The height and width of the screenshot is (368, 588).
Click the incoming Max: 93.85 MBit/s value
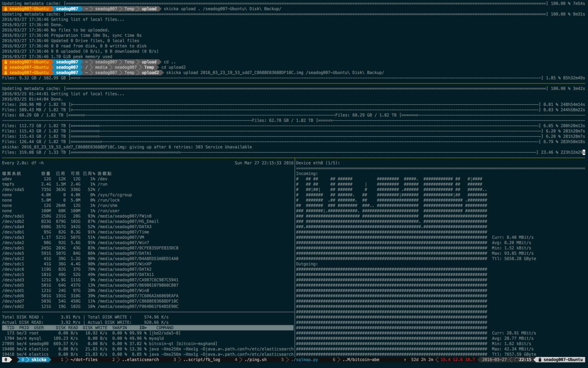point(513,253)
